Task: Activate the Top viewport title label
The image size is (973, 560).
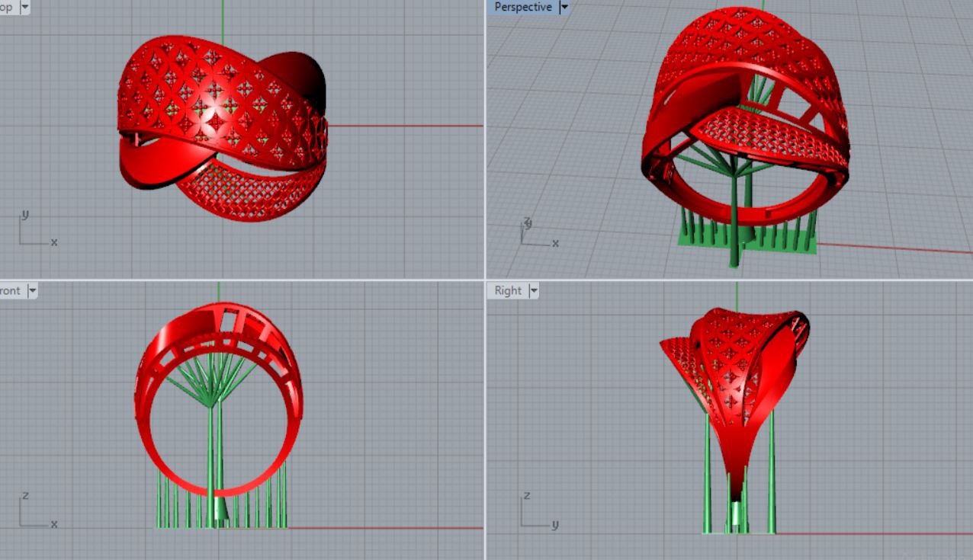Action: click(x=6, y=7)
